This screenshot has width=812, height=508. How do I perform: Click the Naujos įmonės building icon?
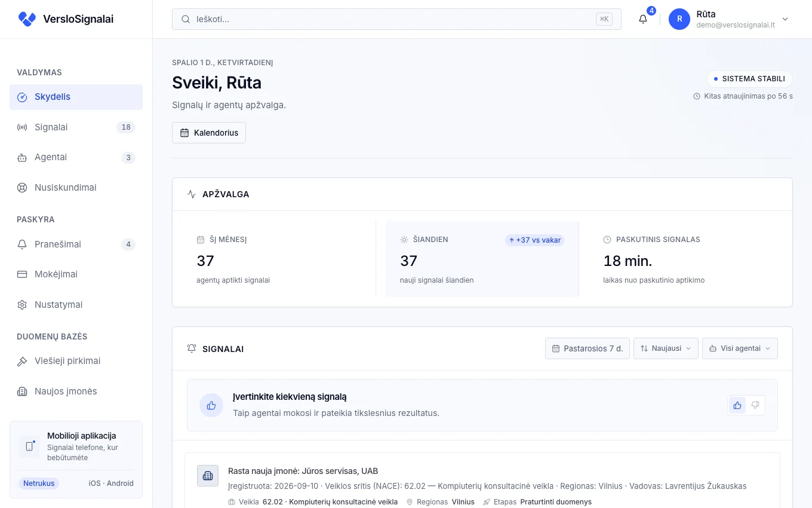(22, 392)
